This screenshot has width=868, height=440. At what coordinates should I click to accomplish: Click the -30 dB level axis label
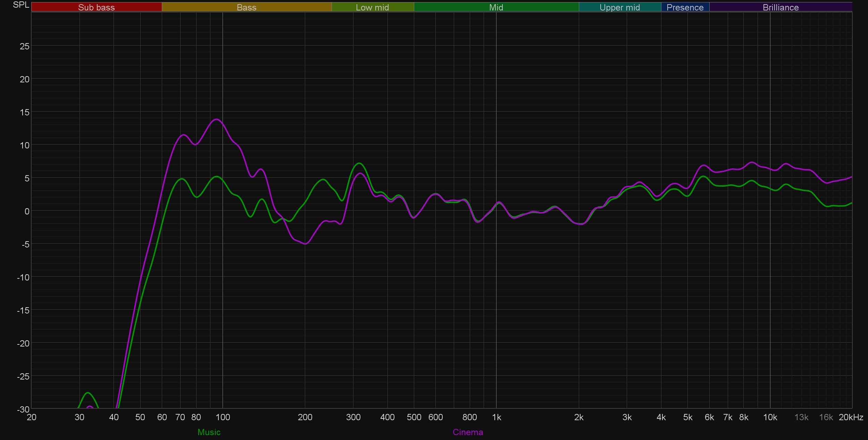pyautogui.click(x=23, y=409)
